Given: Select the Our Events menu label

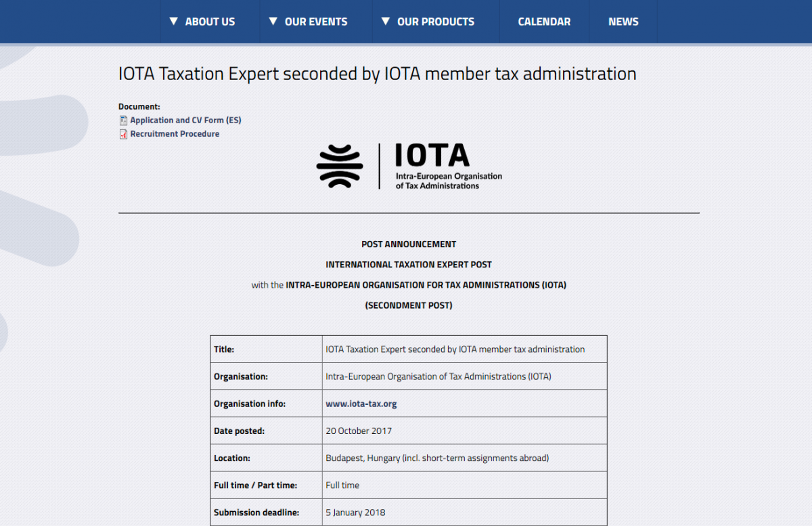Looking at the screenshot, I should pyautogui.click(x=316, y=22).
